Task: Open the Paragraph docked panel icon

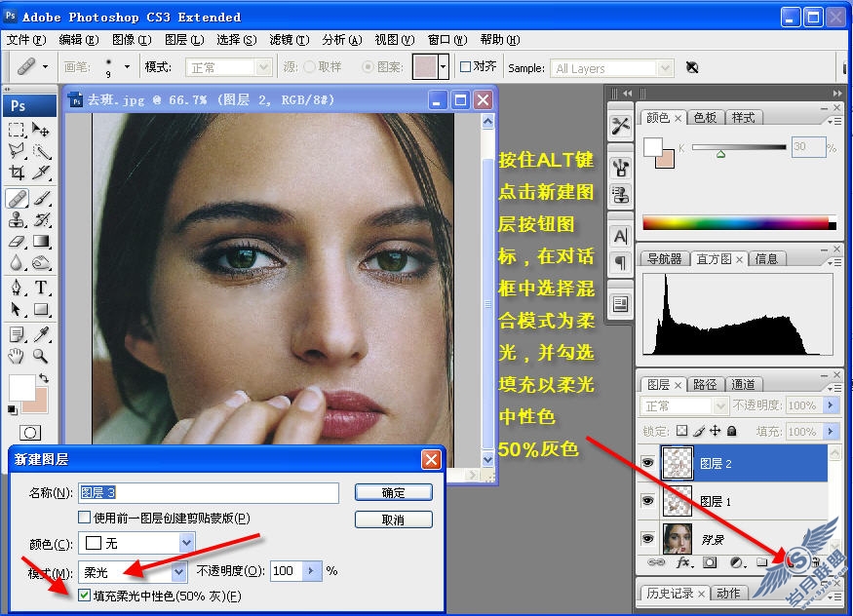Action: [620, 263]
